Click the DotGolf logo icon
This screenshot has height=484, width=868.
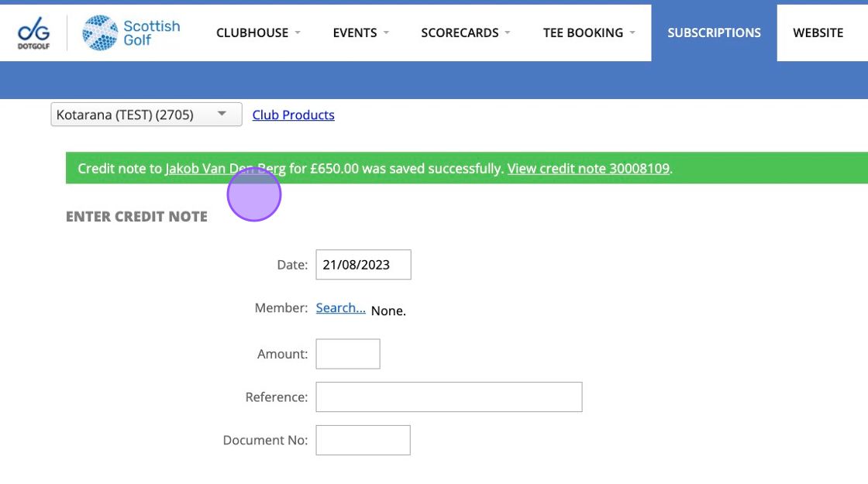coord(33,33)
